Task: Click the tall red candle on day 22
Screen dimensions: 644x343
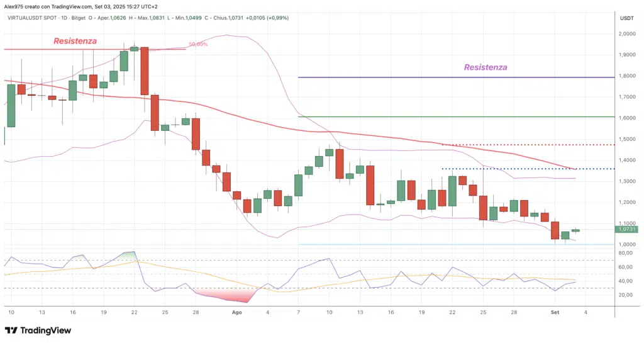Action: [144, 70]
